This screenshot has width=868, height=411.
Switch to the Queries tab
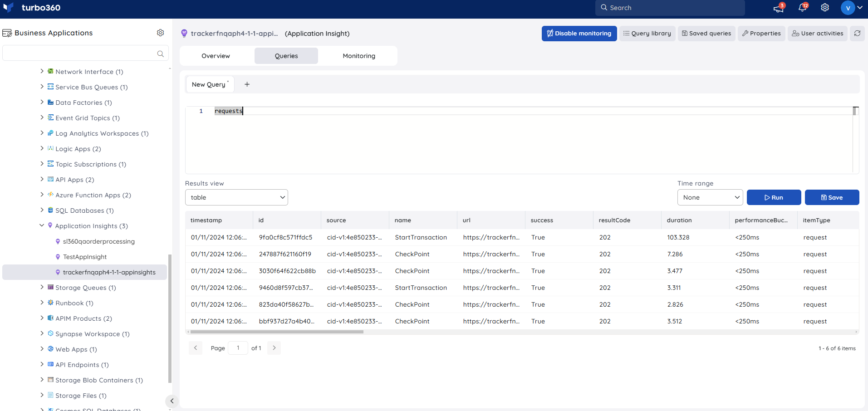coord(286,56)
